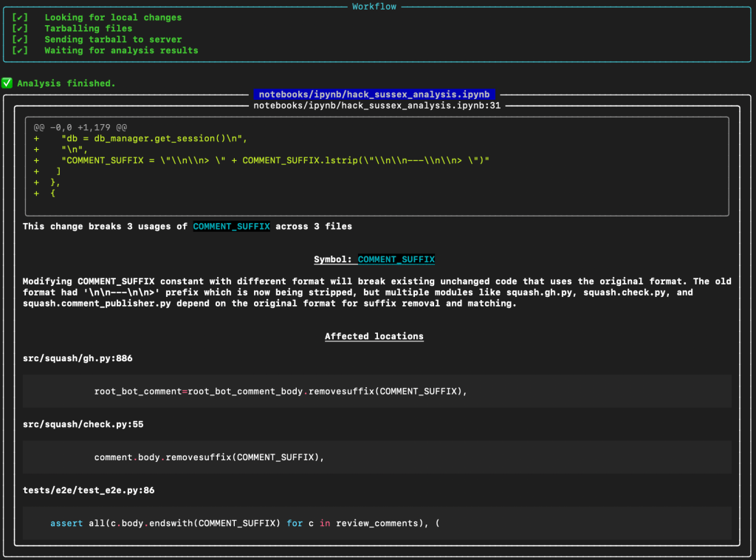Viewport: 756px width, 560px height.
Task: Click highlighted COMMENT_SUFFIX in the breaks-usages sentence
Action: [x=231, y=227]
